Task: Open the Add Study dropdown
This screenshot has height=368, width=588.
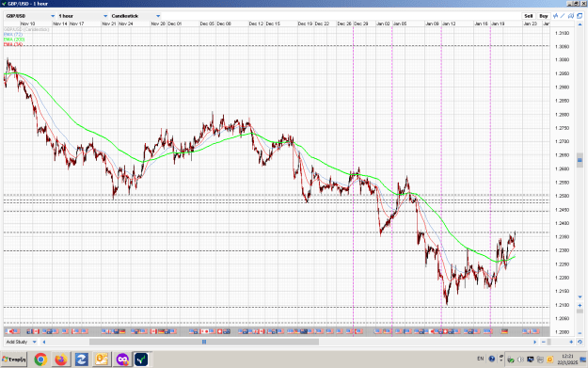Action: (x=22, y=342)
